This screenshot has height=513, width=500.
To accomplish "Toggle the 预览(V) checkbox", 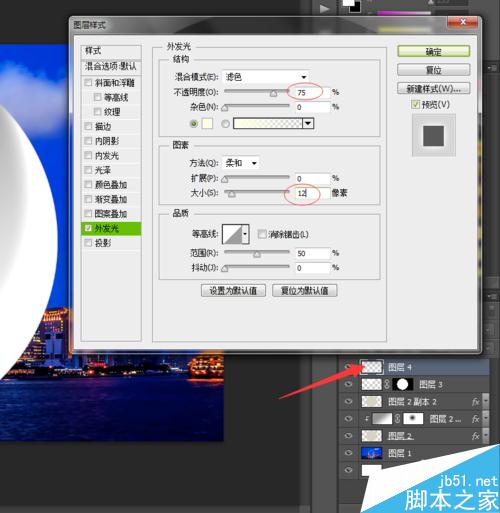I will click(x=415, y=104).
